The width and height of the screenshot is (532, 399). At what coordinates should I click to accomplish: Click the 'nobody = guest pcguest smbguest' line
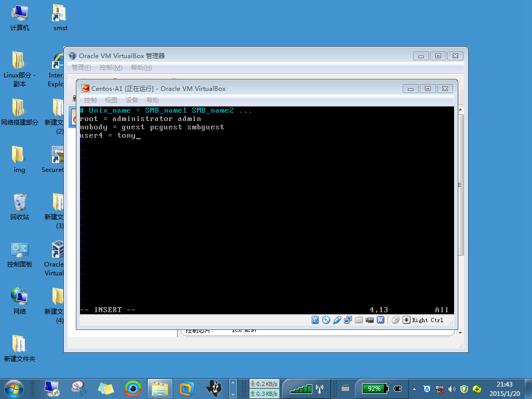(x=152, y=127)
